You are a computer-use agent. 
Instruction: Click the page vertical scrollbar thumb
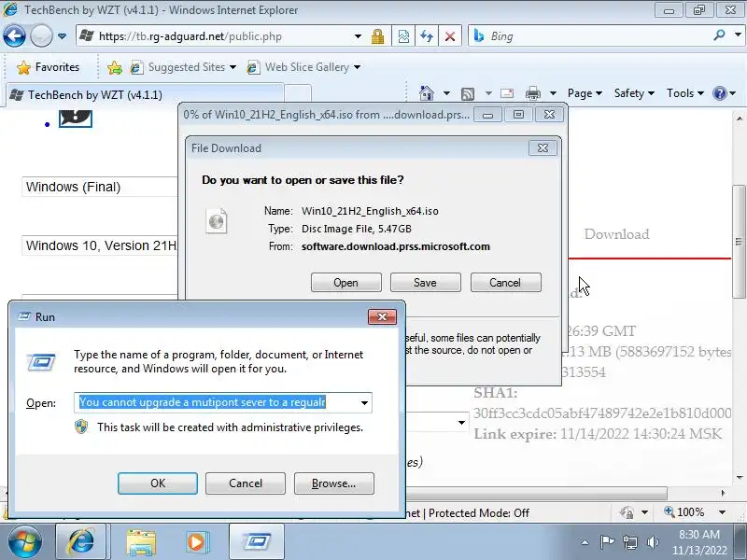point(739,242)
